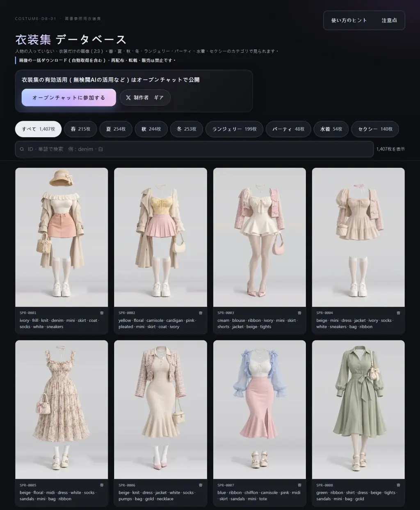Filter by 秋 244枚 category

pyautogui.click(x=151, y=129)
